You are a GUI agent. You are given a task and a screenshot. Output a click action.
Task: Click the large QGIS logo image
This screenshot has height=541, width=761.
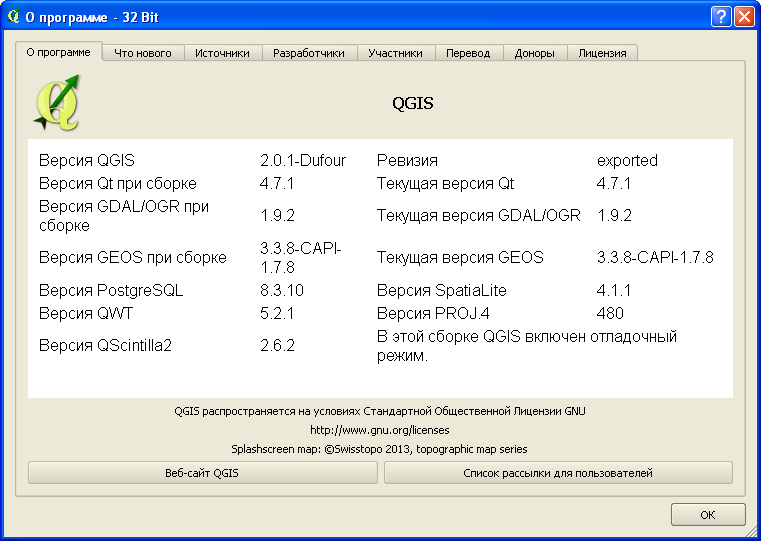pos(57,103)
